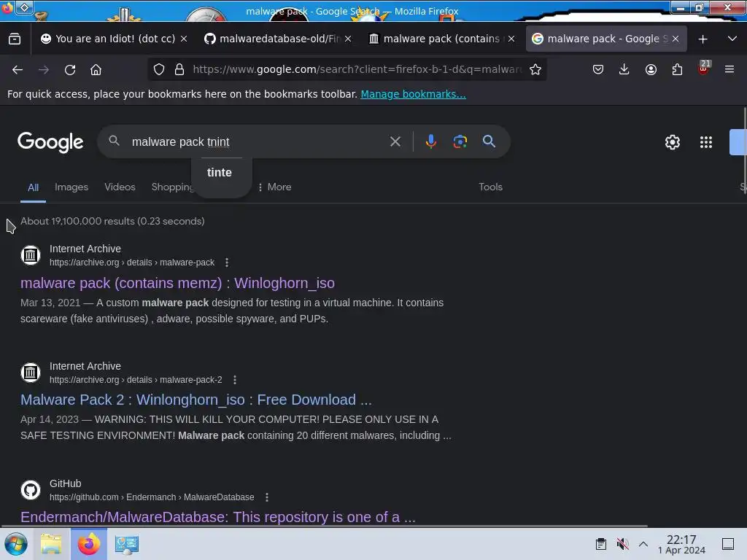The height and width of the screenshot is (560, 747).
Task: Open a new tab with plus button
Action: coord(703,39)
